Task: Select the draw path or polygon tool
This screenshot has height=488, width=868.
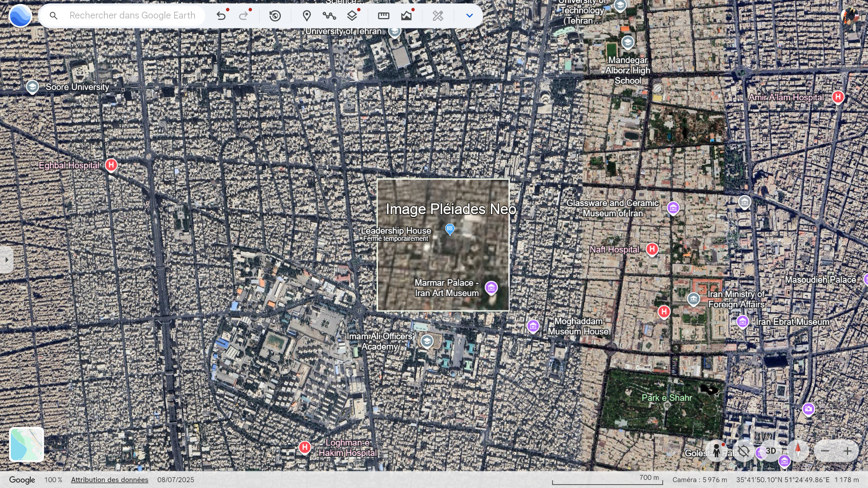Action: click(x=329, y=16)
